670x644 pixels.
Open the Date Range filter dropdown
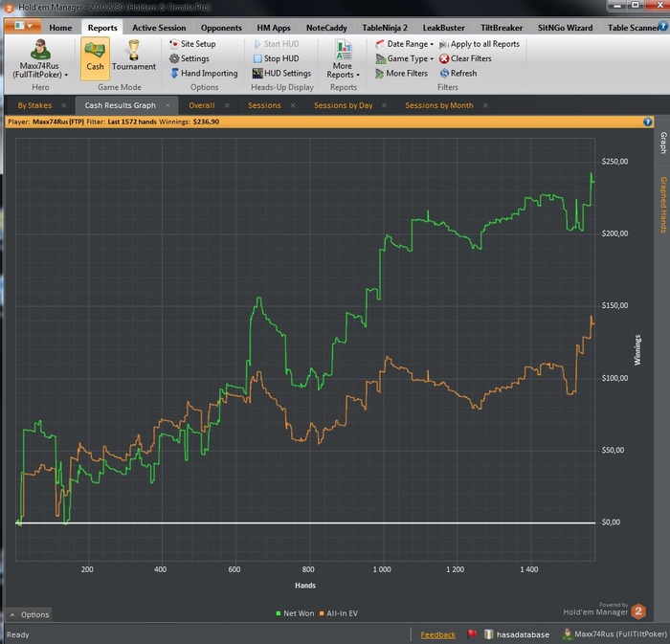coord(404,44)
